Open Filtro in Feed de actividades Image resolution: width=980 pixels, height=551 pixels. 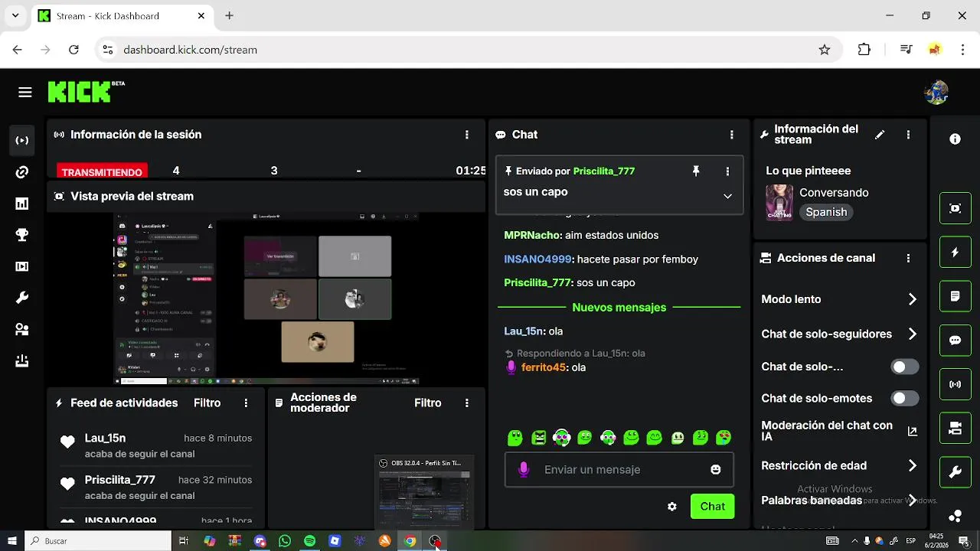point(207,403)
